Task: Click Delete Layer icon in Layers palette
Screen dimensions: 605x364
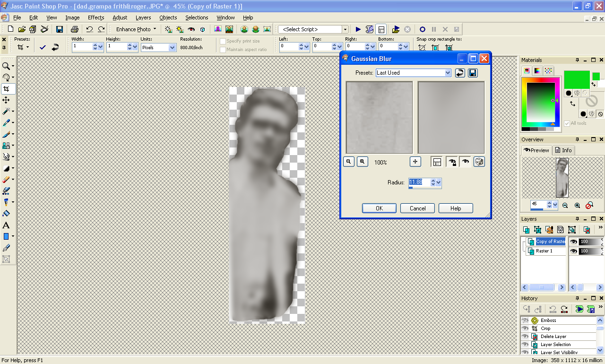Action: point(587,230)
